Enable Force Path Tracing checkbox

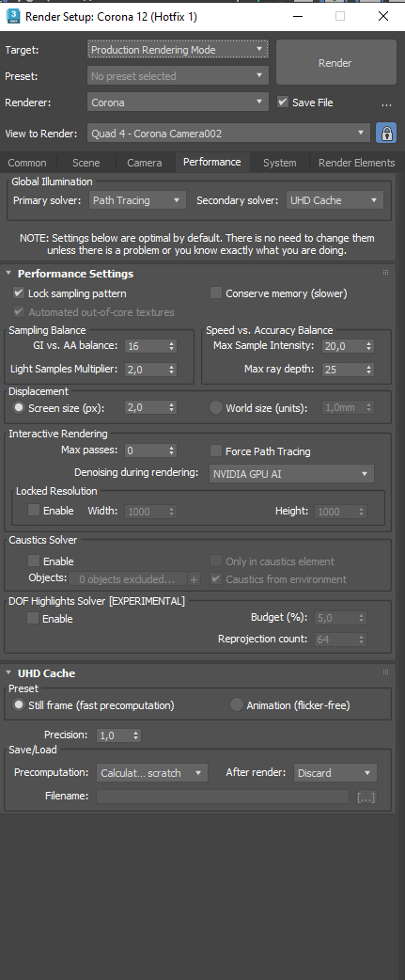216,450
